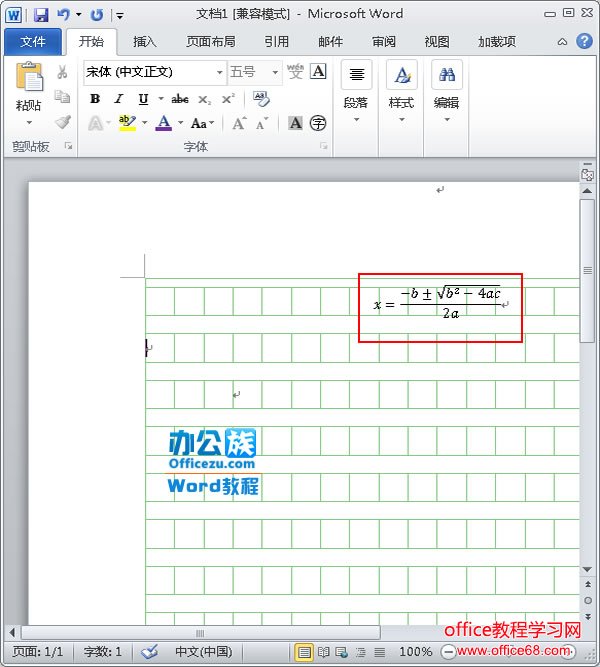600x667 pixels.
Task: Click the 100% zoom level button
Action: (415, 651)
